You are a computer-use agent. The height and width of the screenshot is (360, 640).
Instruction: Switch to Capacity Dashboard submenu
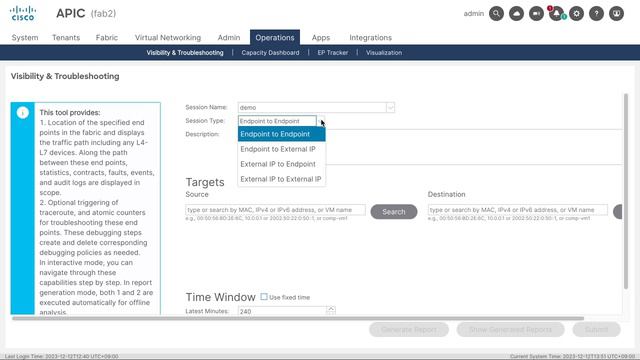270,53
